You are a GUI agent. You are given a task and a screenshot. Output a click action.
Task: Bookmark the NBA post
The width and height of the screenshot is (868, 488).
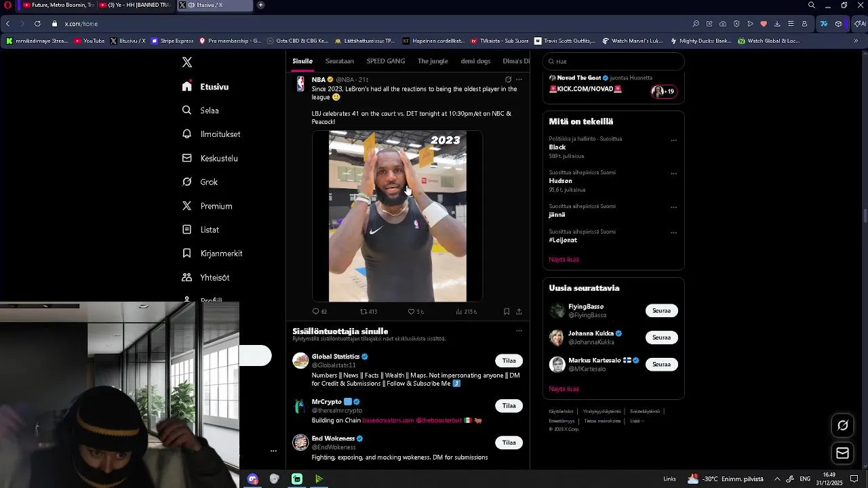pos(507,312)
